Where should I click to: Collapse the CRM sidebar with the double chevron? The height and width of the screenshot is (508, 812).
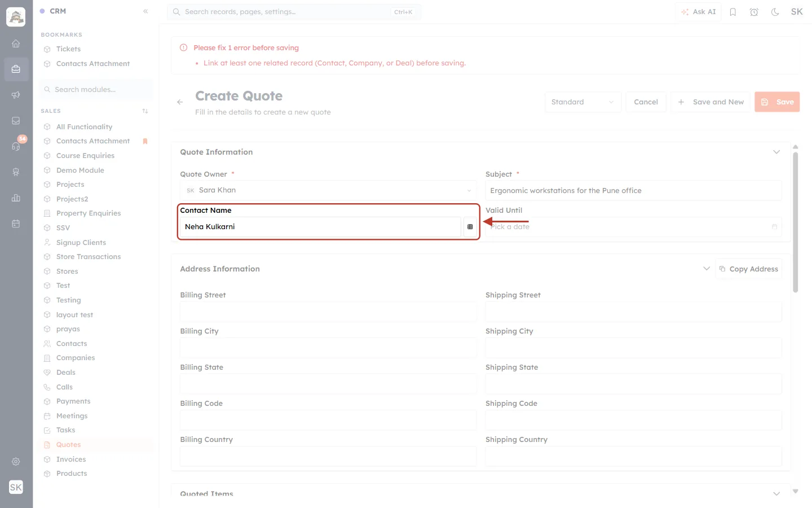click(145, 11)
